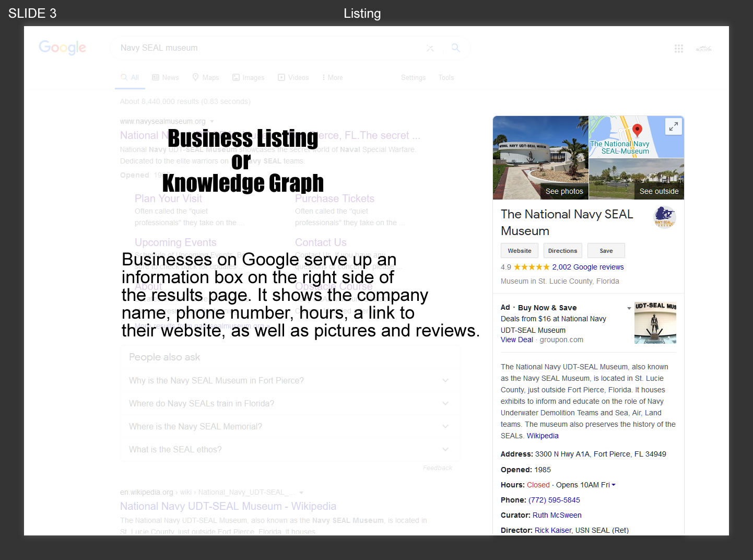Open the Google apps grid icon
This screenshot has height=560, width=753.
[x=678, y=49]
